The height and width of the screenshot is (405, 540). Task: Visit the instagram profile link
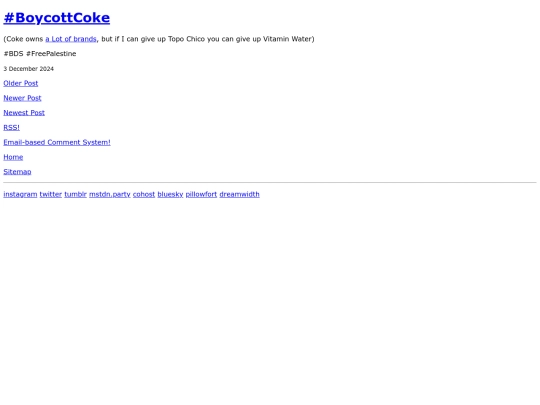click(x=20, y=194)
